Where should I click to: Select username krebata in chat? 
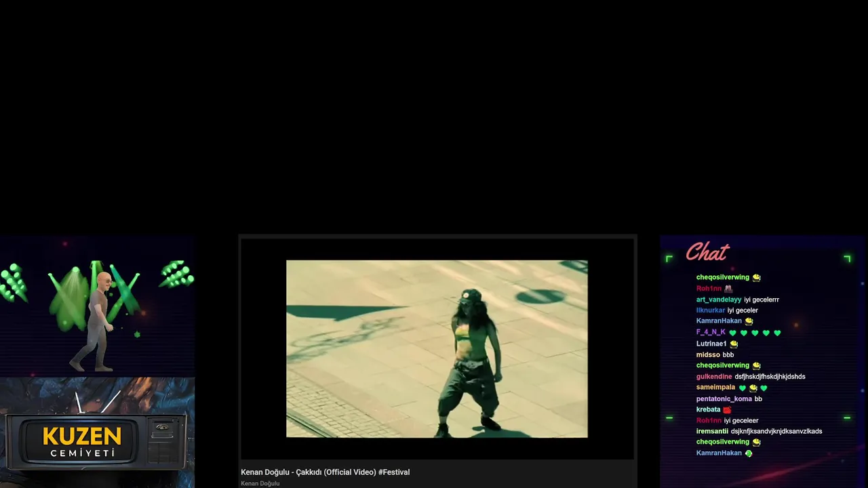[x=708, y=409]
